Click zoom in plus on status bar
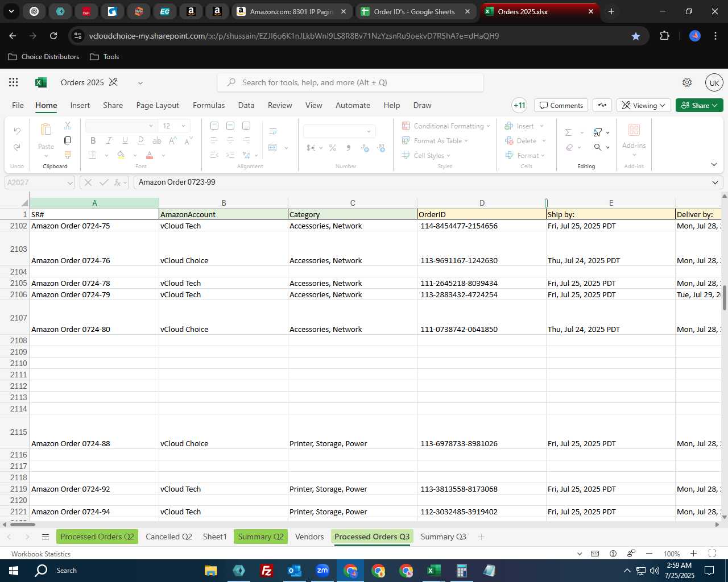The image size is (728, 582). 693,554
